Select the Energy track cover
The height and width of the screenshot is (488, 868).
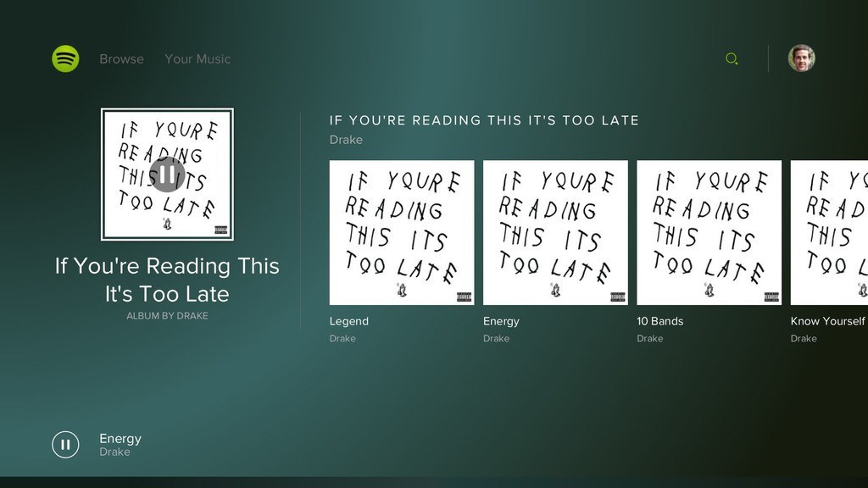tap(555, 232)
